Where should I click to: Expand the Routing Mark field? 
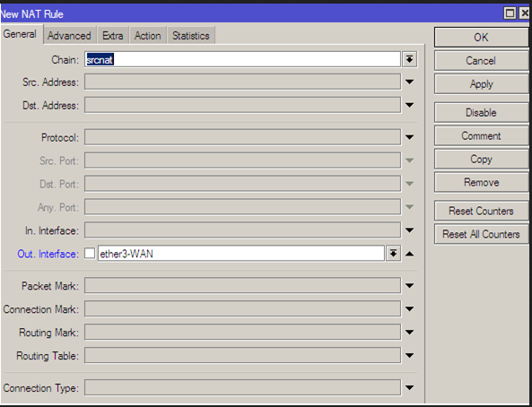tap(409, 332)
